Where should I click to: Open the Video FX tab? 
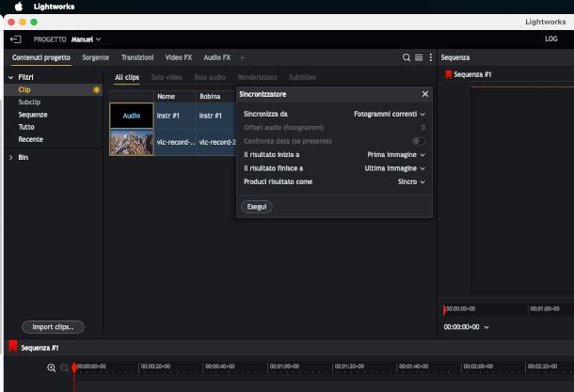pyautogui.click(x=178, y=57)
